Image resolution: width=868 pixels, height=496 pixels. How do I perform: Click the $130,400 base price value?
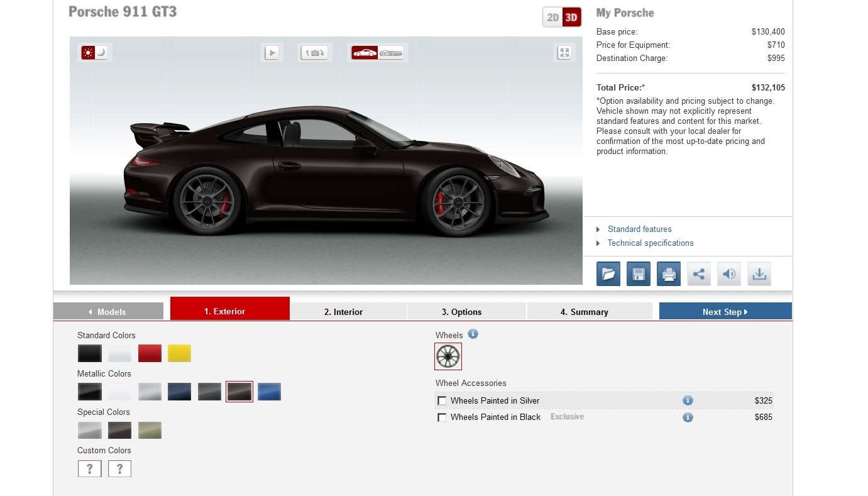pyautogui.click(x=768, y=32)
